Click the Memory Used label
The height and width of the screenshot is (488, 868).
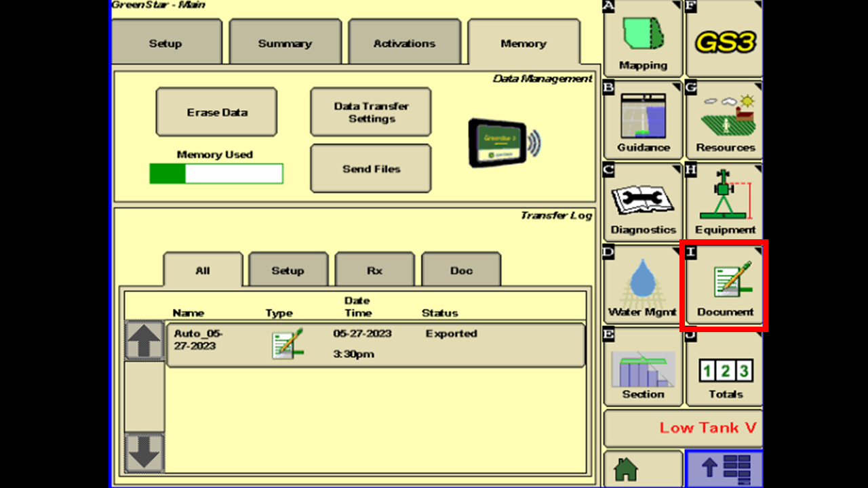[214, 155]
